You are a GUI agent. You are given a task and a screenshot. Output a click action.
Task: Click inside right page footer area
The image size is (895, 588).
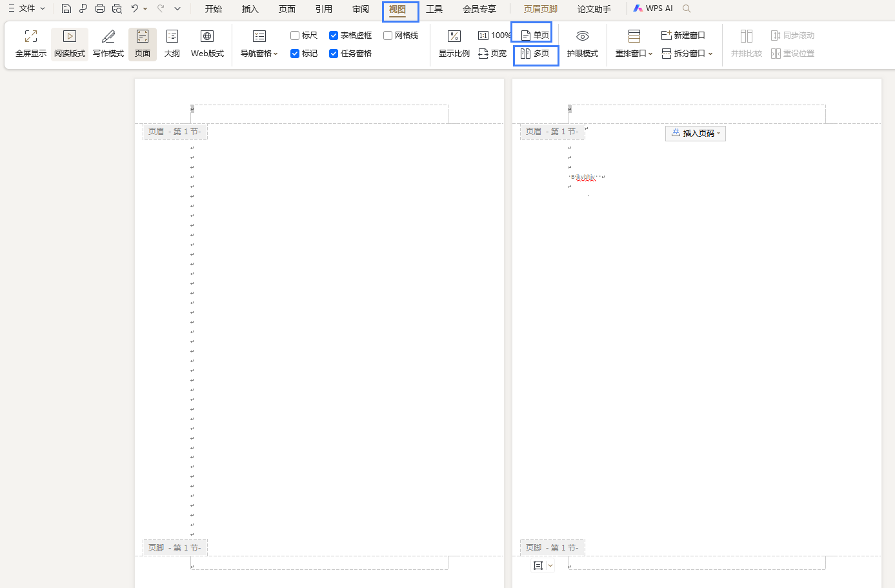[697, 563]
